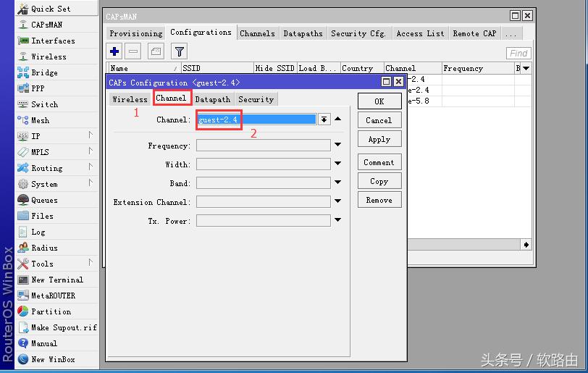Open the IP menu
This screenshot has height=373, width=588.
(x=56, y=136)
